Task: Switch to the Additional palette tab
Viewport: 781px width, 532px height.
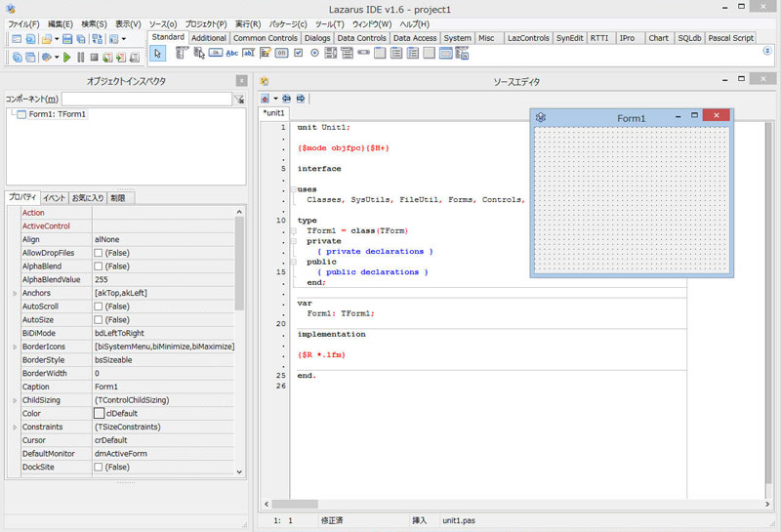Action: pyautogui.click(x=209, y=38)
